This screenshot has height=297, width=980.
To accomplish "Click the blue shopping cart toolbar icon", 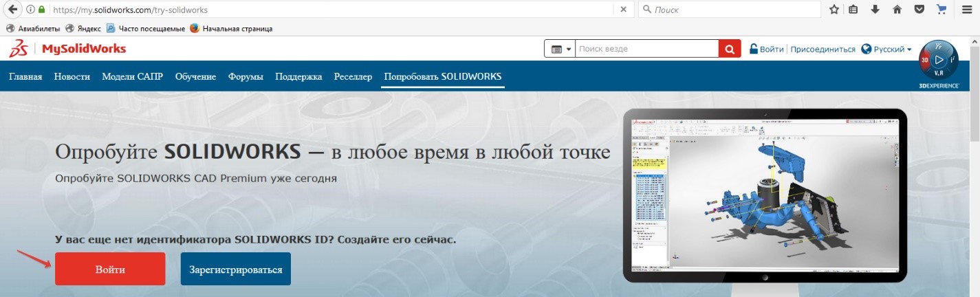I will tap(941, 10).
